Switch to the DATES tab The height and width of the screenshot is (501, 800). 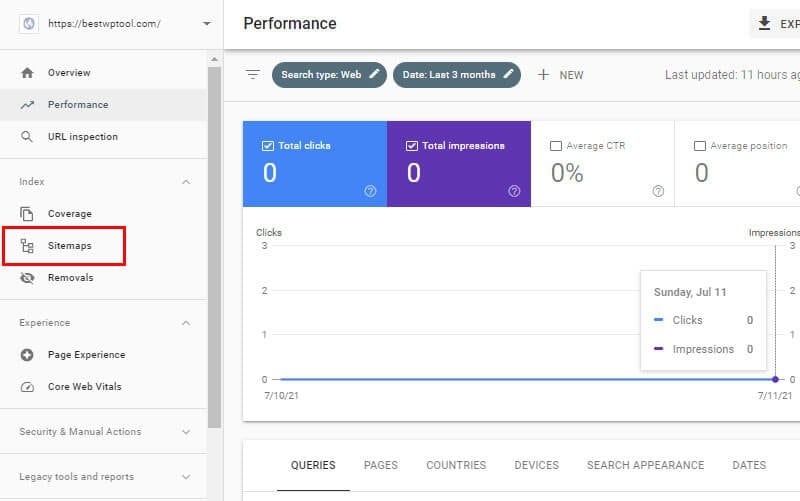click(749, 466)
